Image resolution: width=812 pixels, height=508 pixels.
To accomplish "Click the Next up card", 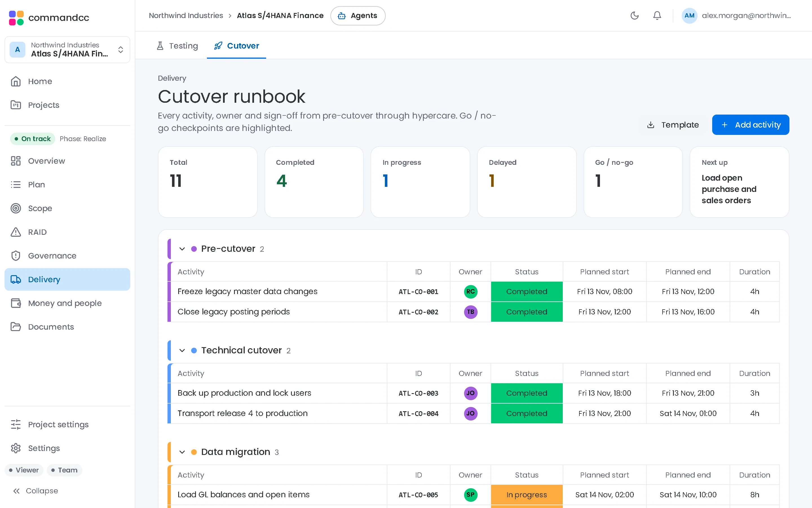I will pos(739,182).
